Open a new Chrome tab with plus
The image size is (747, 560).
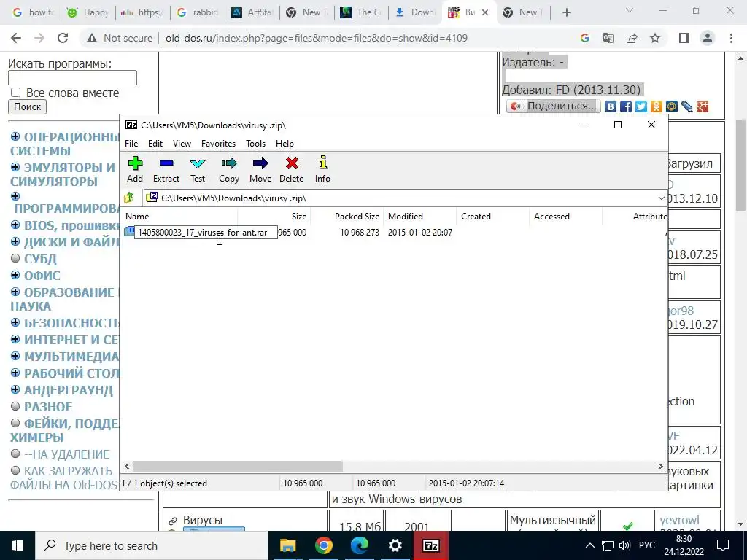click(566, 12)
